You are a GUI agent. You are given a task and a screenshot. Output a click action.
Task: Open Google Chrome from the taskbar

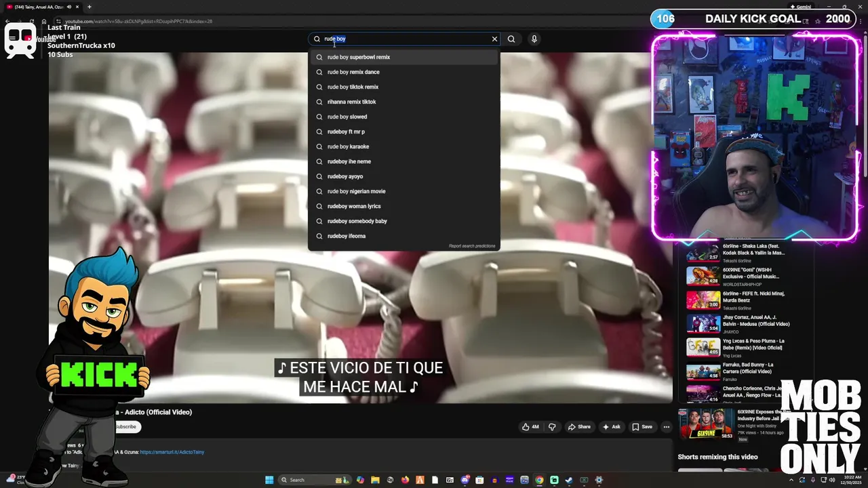click(539, 480)
